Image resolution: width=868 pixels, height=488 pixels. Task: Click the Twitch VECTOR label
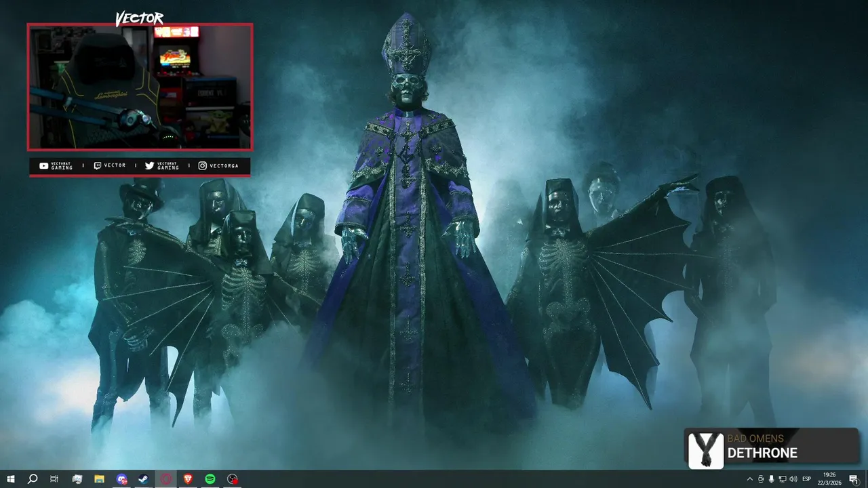point(110,165)
